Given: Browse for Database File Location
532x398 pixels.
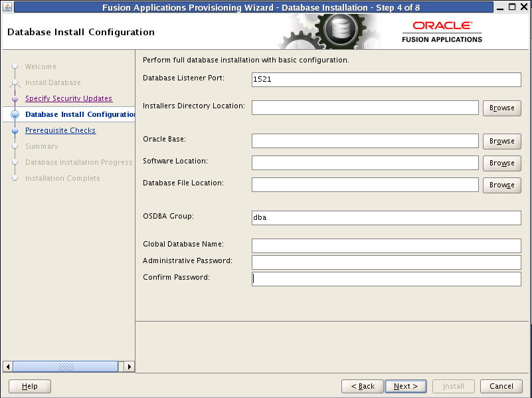Looking at the screenshot, I should 502,185.
